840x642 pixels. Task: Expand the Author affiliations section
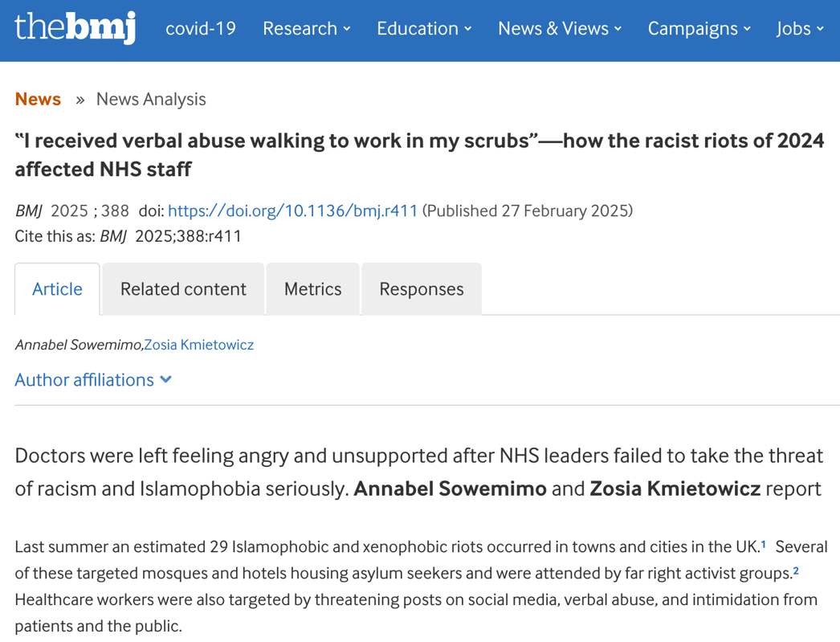84,380
